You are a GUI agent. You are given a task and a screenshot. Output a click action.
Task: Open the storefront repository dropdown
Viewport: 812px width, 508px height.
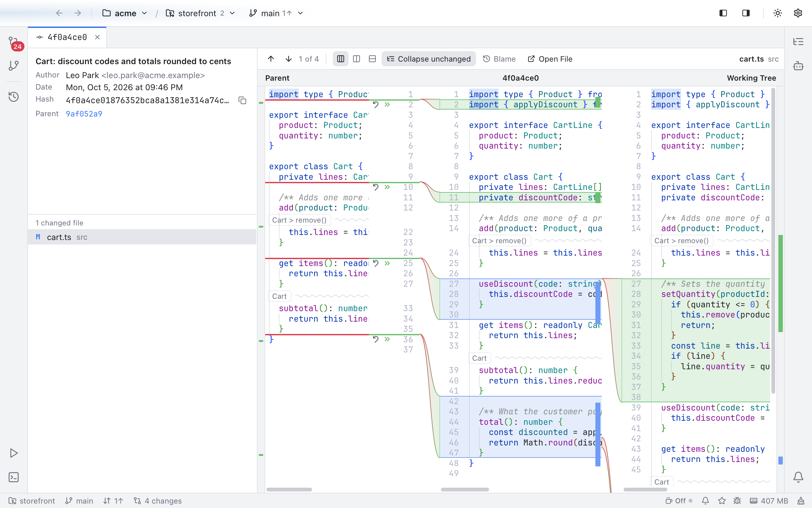(200, 13)
